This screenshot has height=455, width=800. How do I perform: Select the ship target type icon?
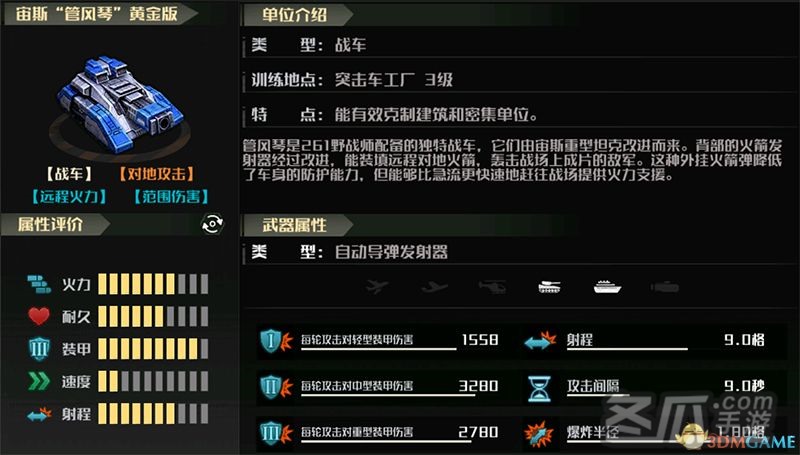click(x=607, y=287)
